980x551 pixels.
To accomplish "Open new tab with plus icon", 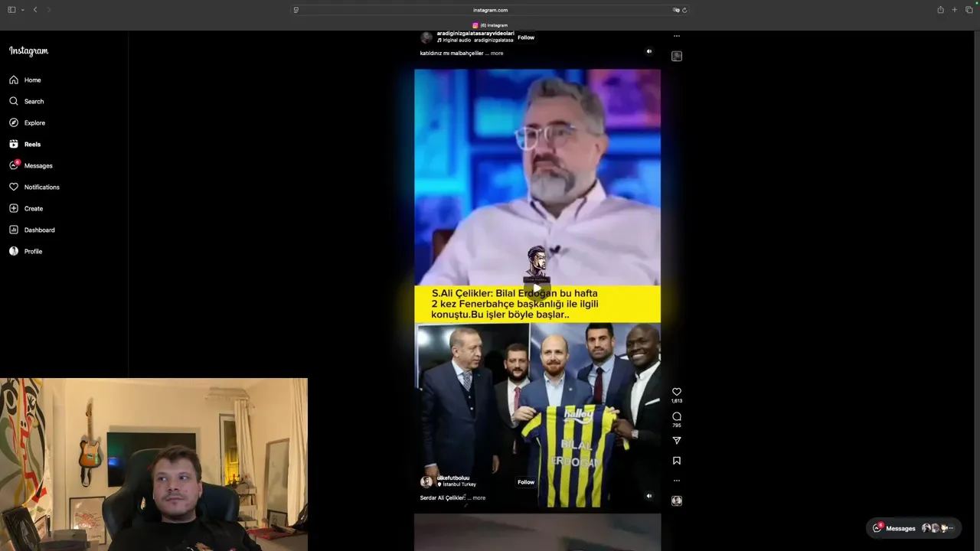I will [955, 10].
